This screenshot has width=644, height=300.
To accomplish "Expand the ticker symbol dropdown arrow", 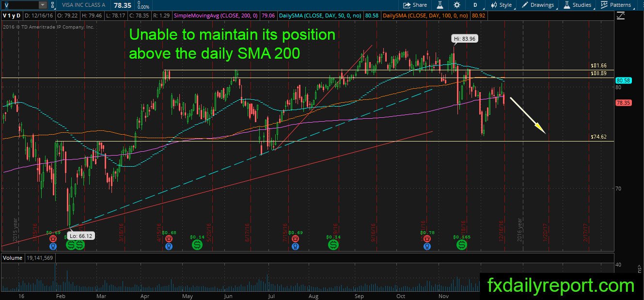I will pyautogui.click(x=42, y=5).
